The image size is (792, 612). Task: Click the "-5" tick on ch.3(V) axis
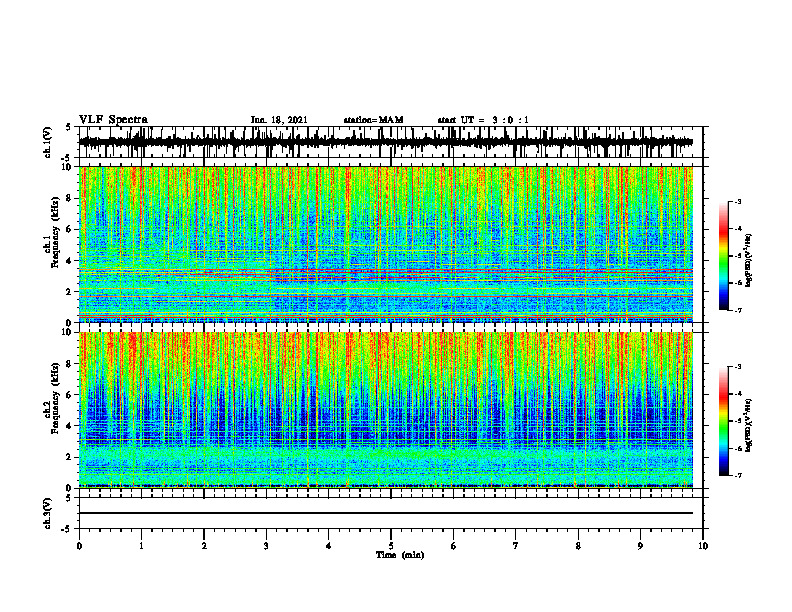(67, 529)
